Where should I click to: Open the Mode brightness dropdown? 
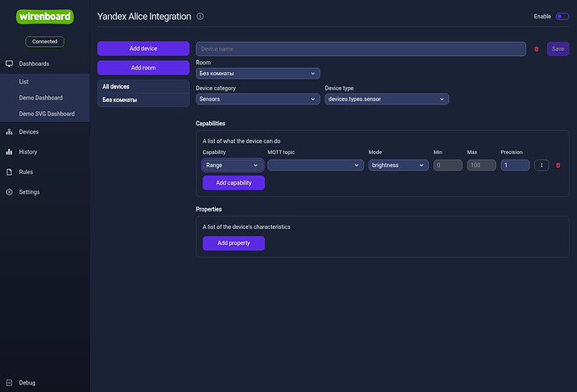click(x=399, y=165)
